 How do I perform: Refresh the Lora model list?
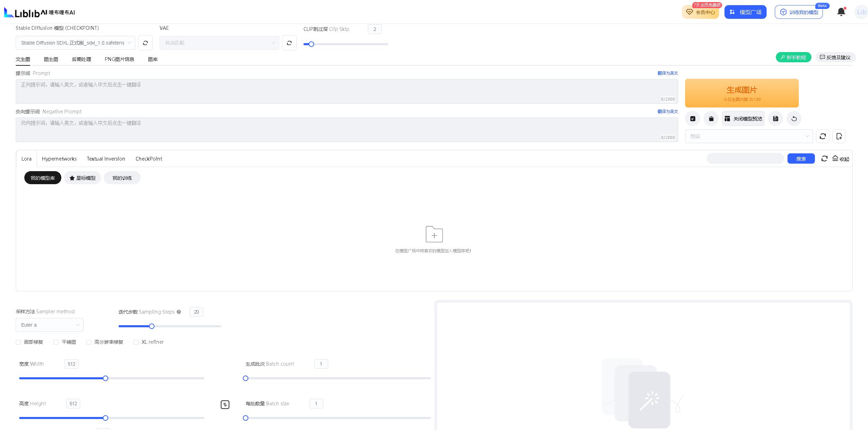[x=824, y=159]
